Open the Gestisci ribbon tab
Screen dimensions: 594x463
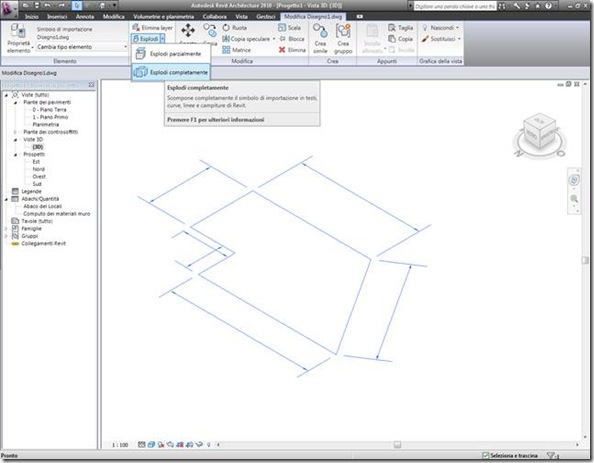pos(266,17)
